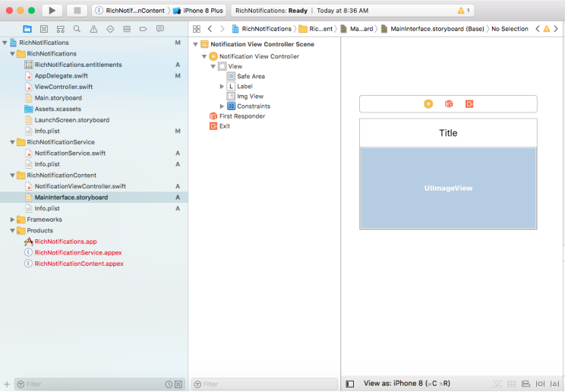Select the View Controller dock icon in canvas
Image resolution: width=565 pixels, height=392 pixels.
coord(428,104)
